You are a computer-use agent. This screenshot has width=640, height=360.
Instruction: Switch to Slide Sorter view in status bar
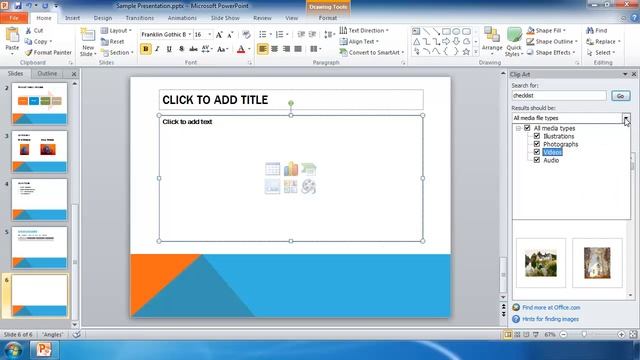click(517, 334)
